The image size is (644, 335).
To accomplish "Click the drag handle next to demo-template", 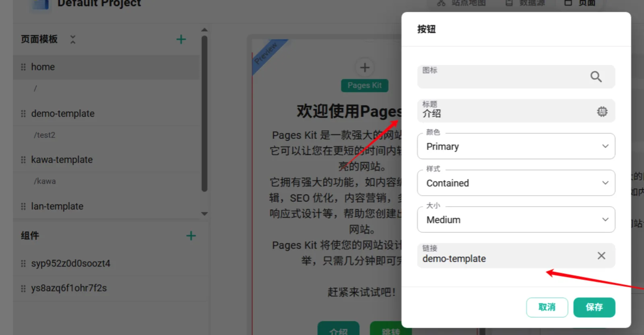I will pos(23,114).
